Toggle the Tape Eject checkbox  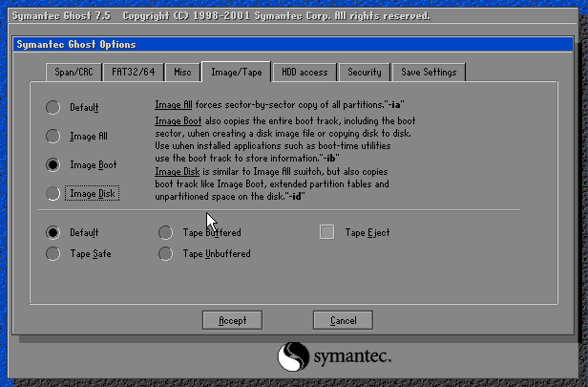(x=327, y=232)
